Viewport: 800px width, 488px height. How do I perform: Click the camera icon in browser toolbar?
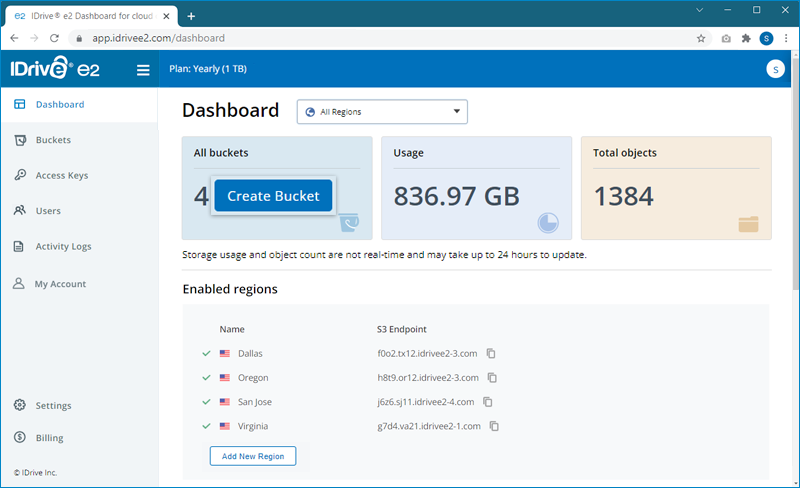(x=726, y=38)
